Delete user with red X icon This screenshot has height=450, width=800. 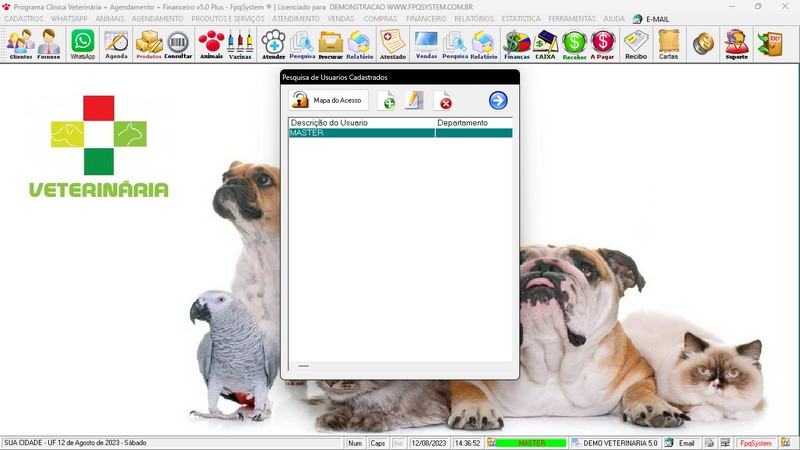(443, 100)
